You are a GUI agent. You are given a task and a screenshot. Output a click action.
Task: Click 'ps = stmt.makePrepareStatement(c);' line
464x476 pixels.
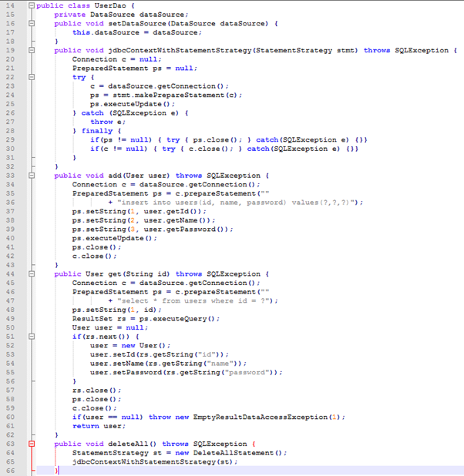point(166,95)
